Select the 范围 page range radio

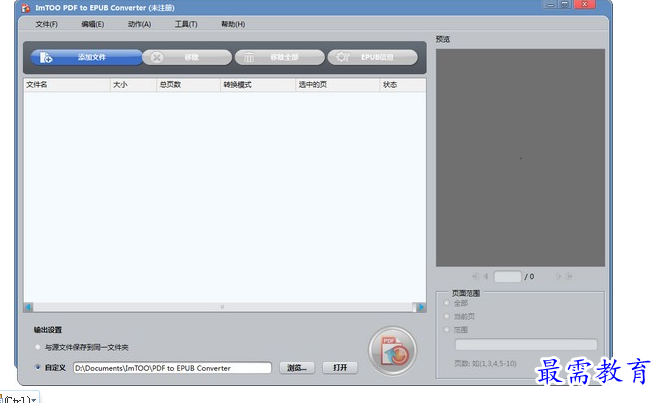446,330
